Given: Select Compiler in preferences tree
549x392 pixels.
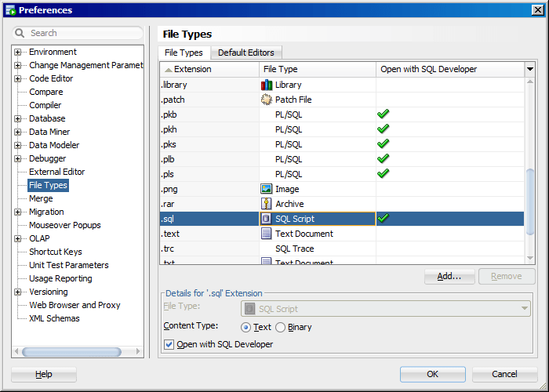Looking at the screenshot, I should click(45, 105).
